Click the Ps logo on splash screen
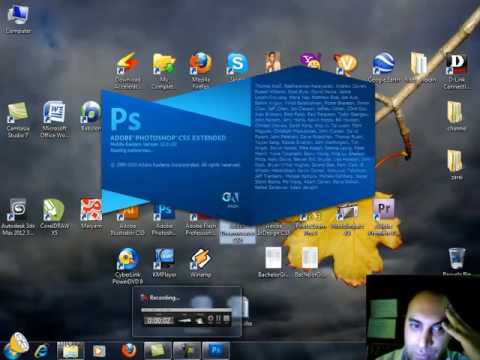This screenshot has width=480, height=360. pos(126,119)
